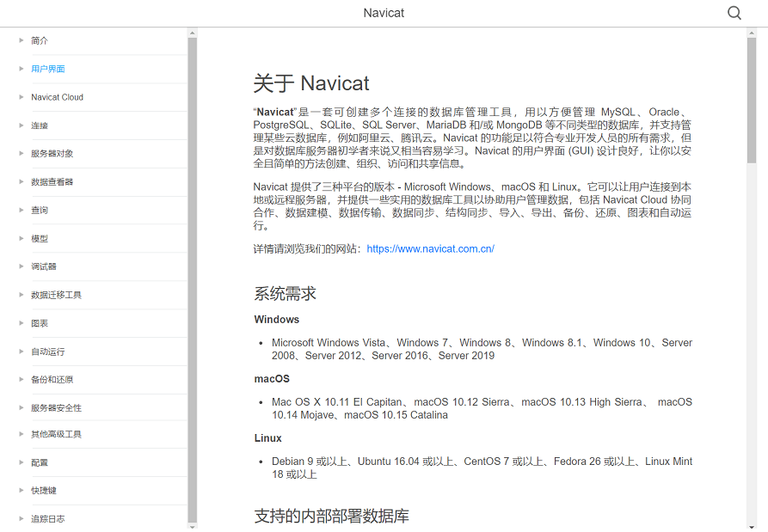Click the Linux subheading
This screenshot has height=532, width=768.
tap(268, 438)
